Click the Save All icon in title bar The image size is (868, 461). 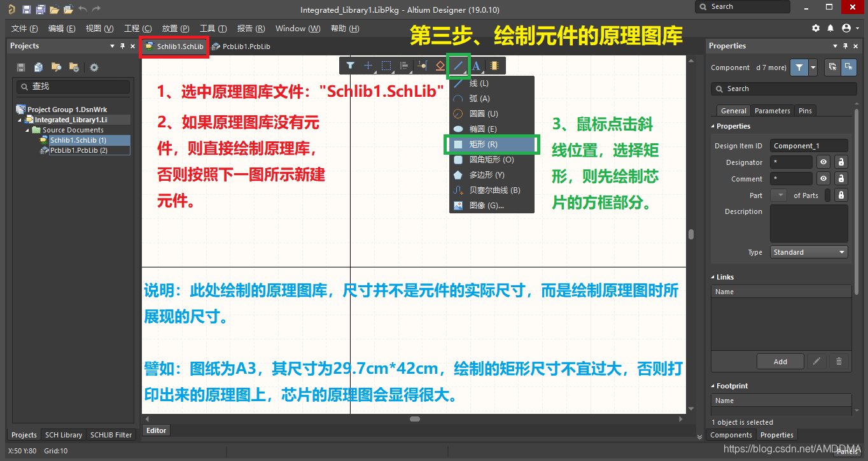[41, 10]
